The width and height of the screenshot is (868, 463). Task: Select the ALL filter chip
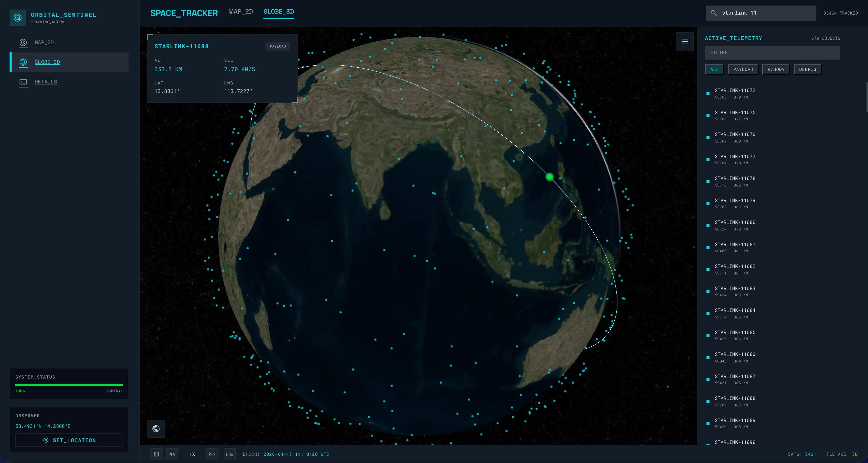714,69
